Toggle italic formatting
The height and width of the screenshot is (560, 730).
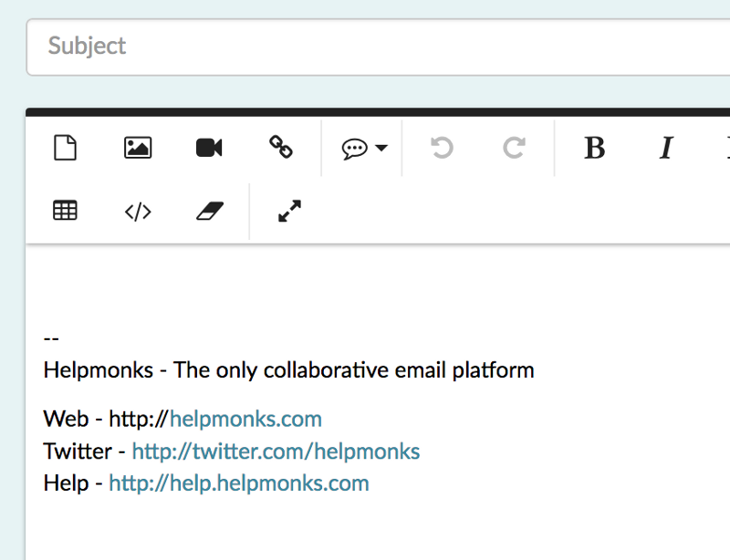point(667,148)
